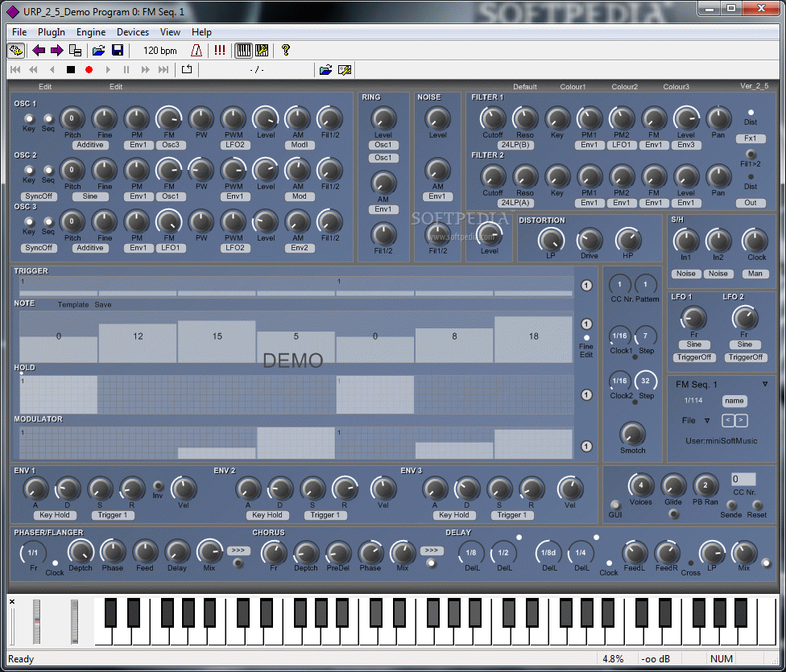Click the 120 bpm tempo display
Viewport: 786px width, 672px height.
(160, 51)
